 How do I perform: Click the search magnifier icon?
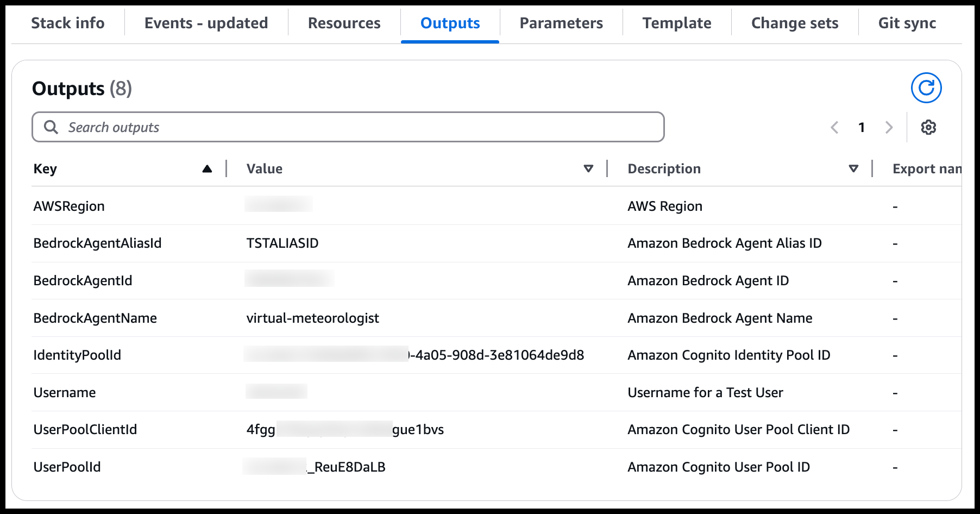coord(51,127)
